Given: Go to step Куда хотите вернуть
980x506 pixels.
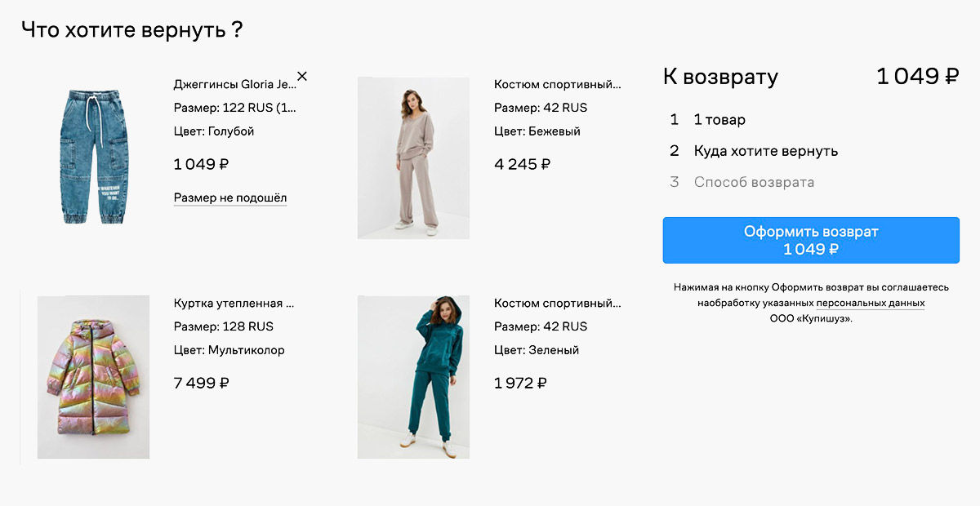Looking at the screenshot, I should point(765,151).
